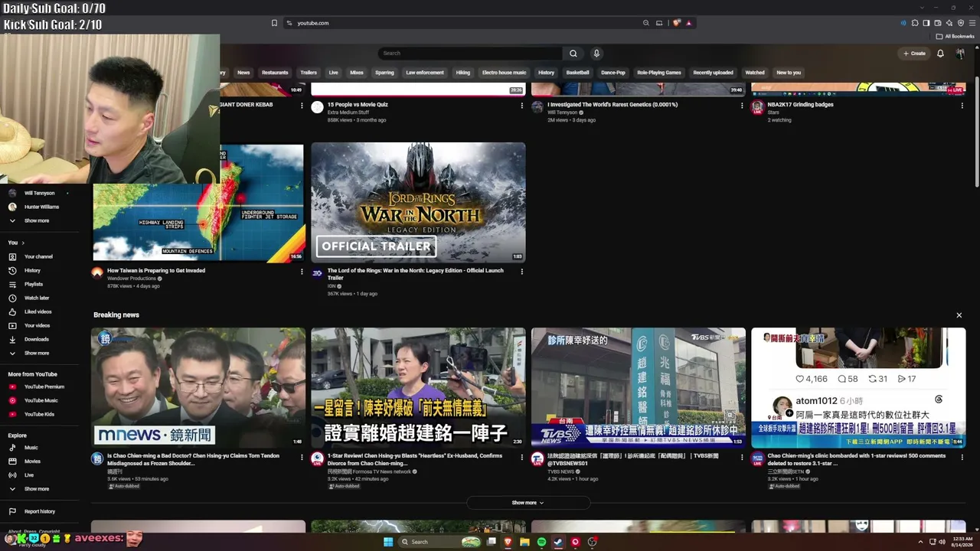Expand Show more under Explore
Image resolution: width=980 pixels, height=551 pixels.
pos(37,489)
